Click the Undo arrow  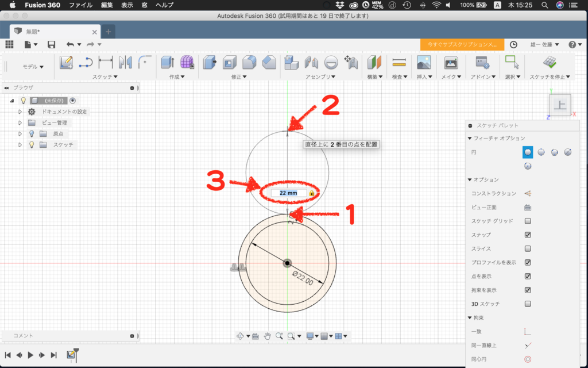(70, 44)
